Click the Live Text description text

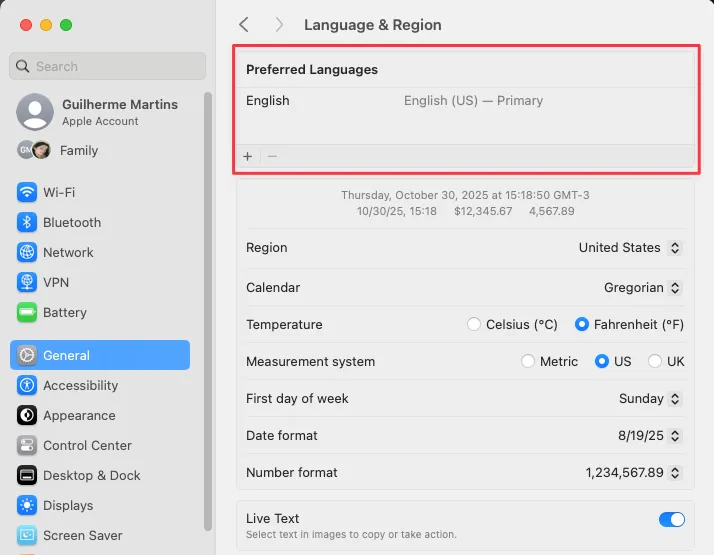click(351, 535)
